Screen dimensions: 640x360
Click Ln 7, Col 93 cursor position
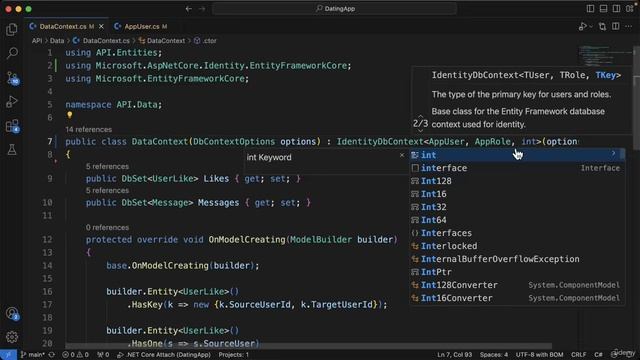point(454,355)
